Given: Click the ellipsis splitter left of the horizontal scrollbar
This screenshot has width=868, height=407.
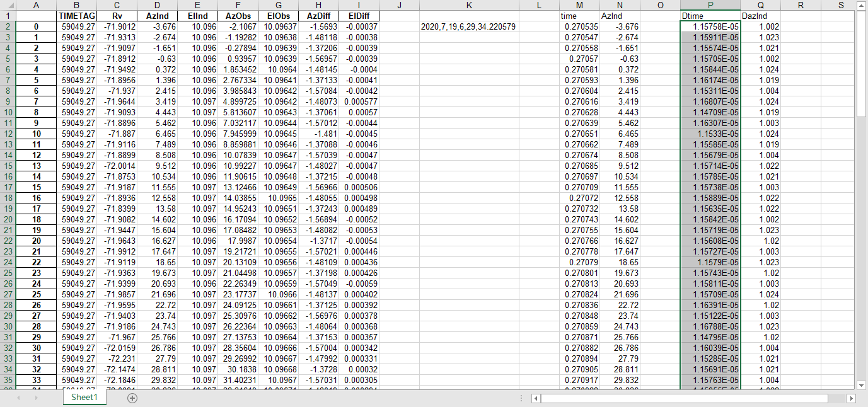Looking at the screenshot, I should point(522,398).
